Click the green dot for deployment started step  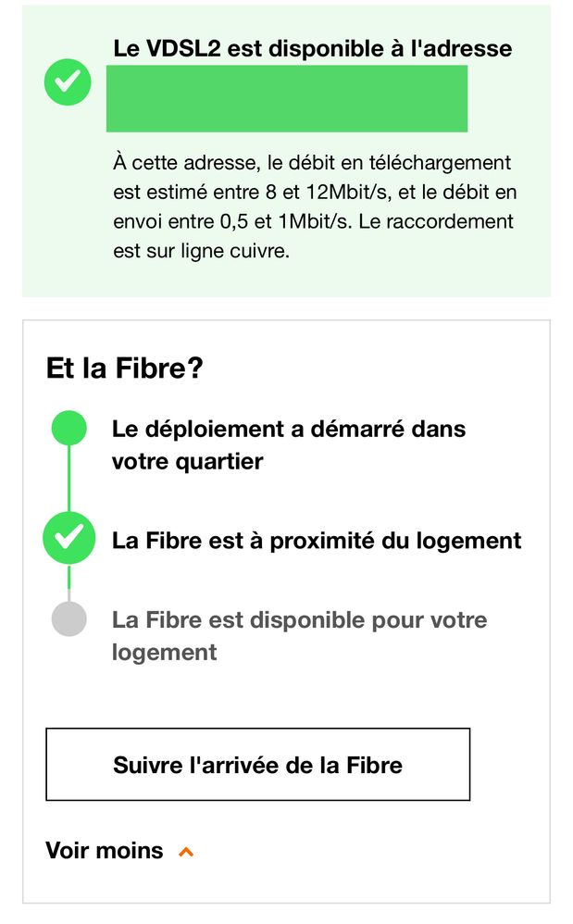[69, 429]
